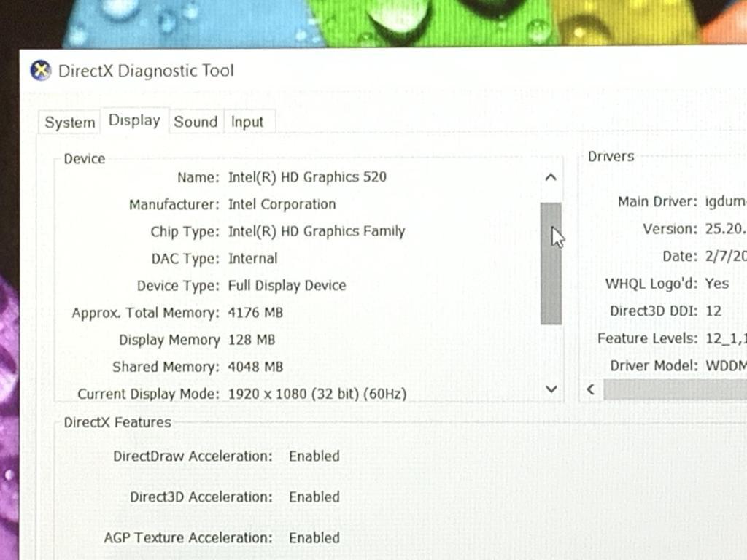The image size is (747, 560).
Task: Click the Drivers panel scroll-left arrow
Action: pos(591,389)
